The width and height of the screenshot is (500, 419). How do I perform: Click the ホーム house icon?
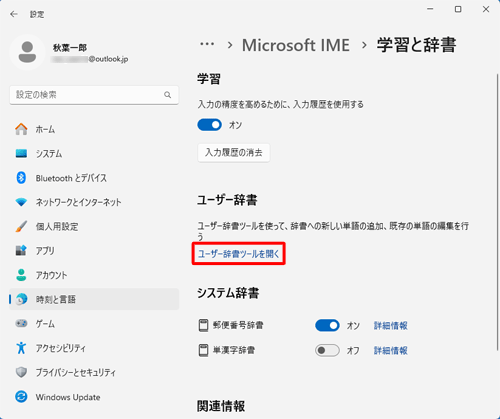[21, 129]
